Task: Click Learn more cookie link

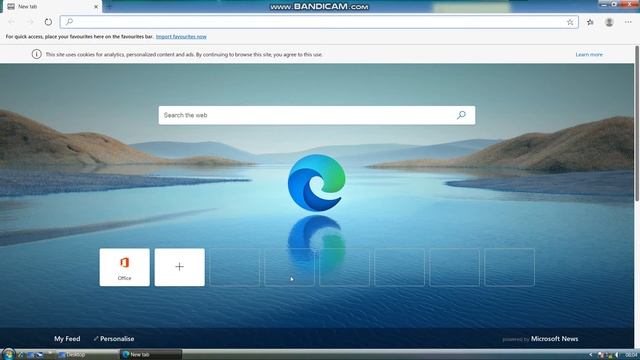Action: coord(589,54)
